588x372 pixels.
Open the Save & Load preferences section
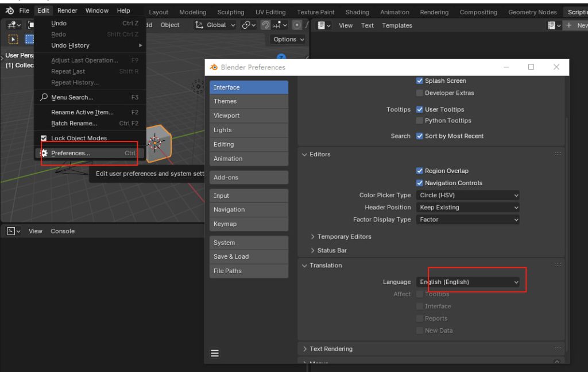point(249,257)
